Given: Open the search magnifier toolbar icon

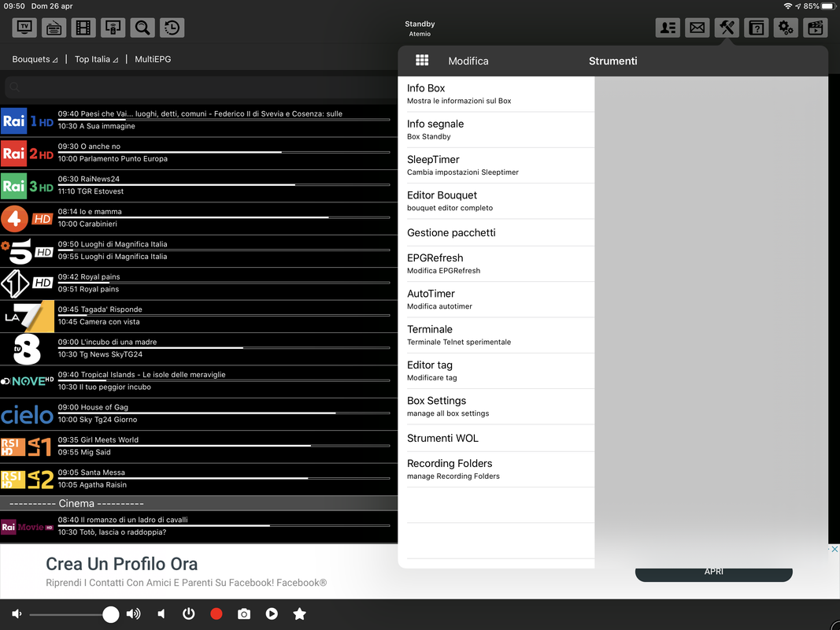Looking at the screenshot, I should 142,28.
